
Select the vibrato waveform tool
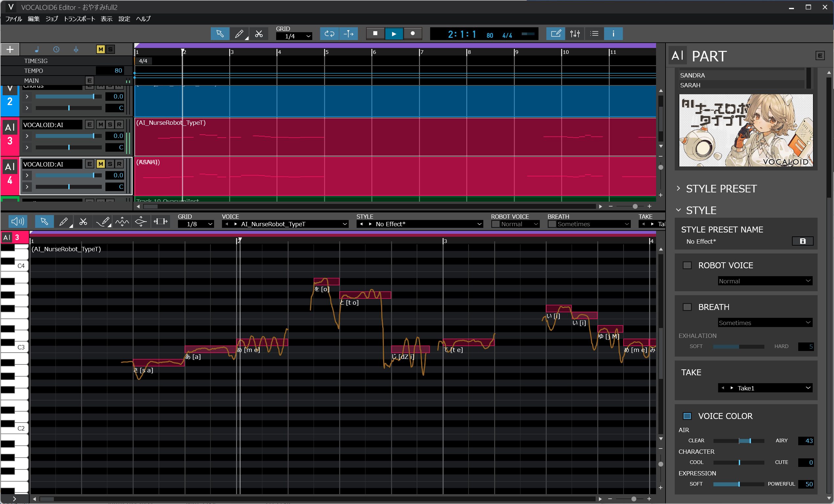[122, 222]
